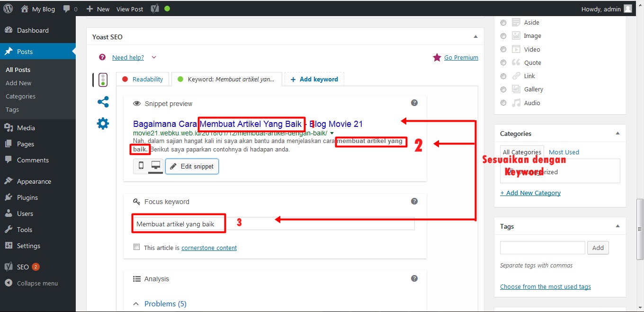Viewport: 644px width, 312px height.
Task: Open the Yoast advanced gear tab
Action: point(103,124)
